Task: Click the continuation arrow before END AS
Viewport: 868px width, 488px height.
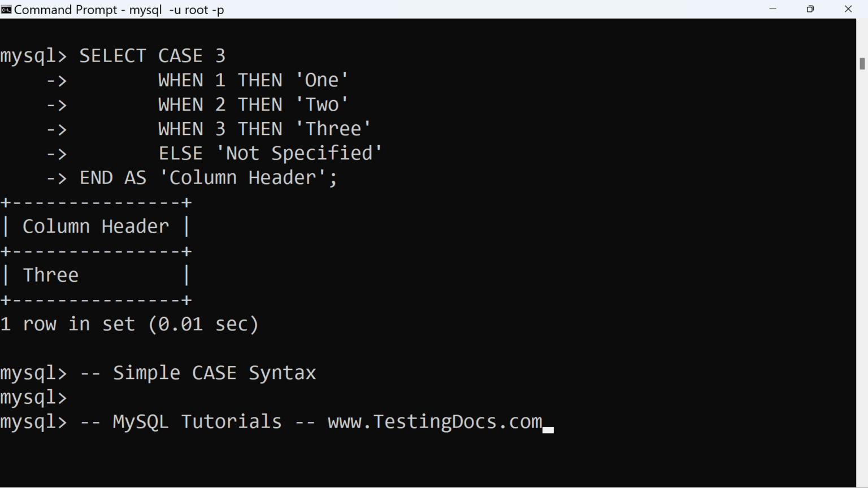Action: click(56, 177)
